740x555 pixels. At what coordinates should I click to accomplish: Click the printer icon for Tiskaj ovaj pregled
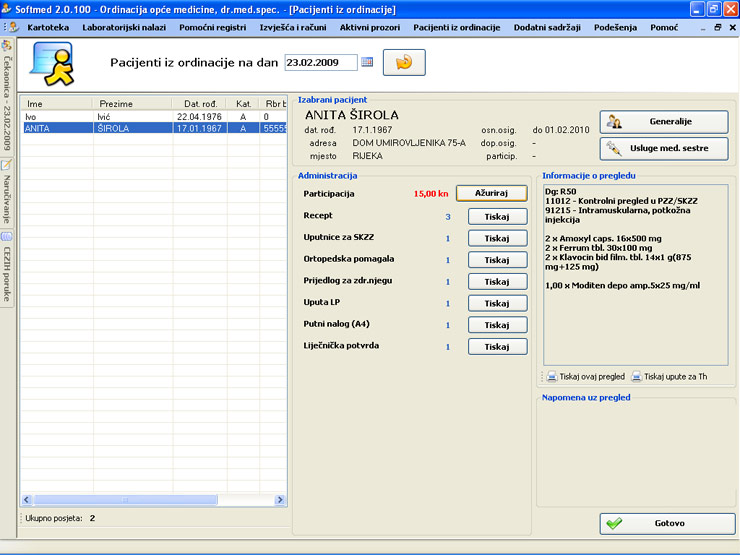point(551,377)
